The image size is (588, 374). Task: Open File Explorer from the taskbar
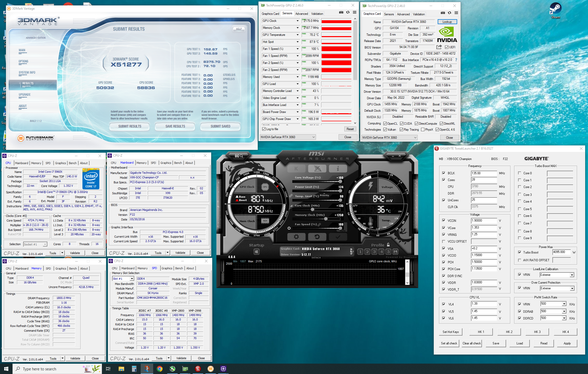tap(121, 369)
